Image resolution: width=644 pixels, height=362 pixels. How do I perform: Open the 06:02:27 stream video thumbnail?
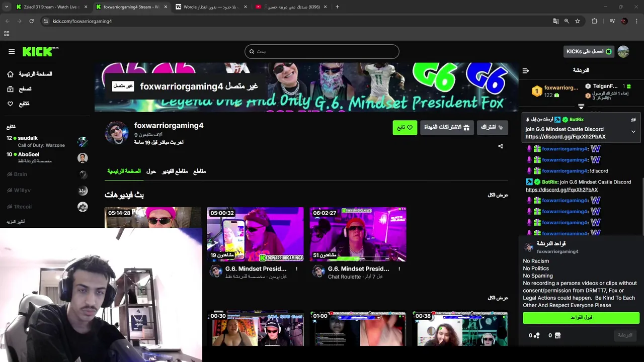(358, 234)
